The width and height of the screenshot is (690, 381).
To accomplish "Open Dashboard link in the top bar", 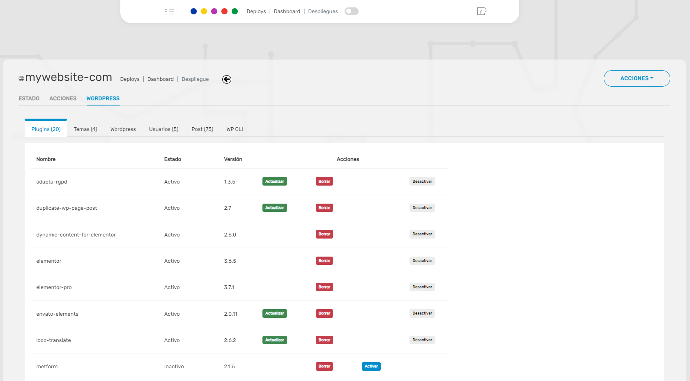I will tap(287, 11).
